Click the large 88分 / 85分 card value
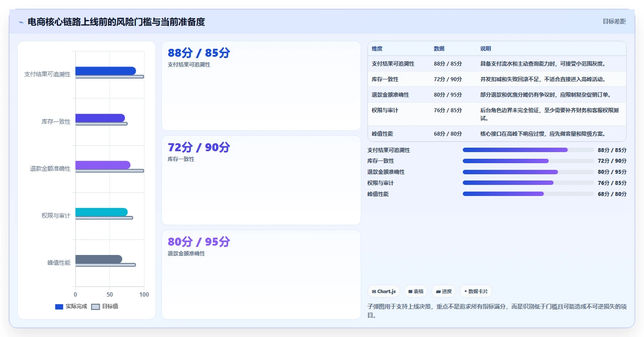644x337 pixels. (199, 53)
